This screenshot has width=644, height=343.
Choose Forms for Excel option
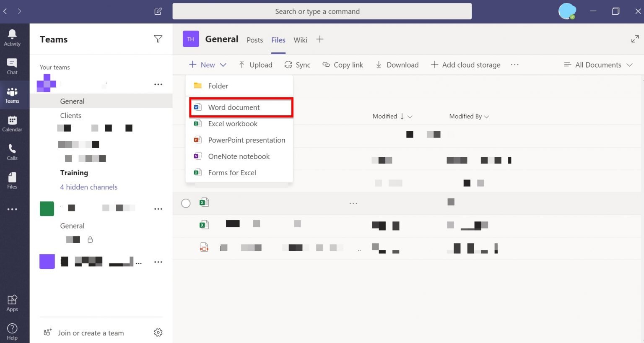coord(239,173)
